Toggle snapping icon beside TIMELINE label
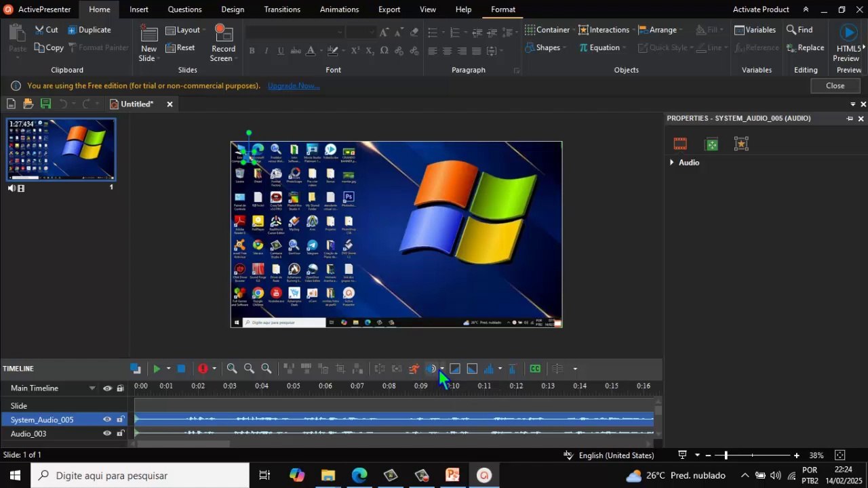The height and width of the screenshot is (488, 868). 136,369
